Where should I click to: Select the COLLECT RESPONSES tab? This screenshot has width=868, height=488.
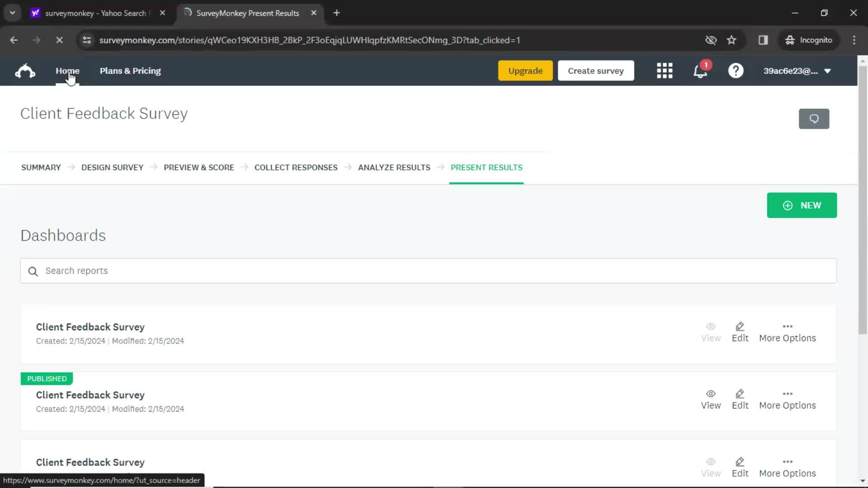296,168
